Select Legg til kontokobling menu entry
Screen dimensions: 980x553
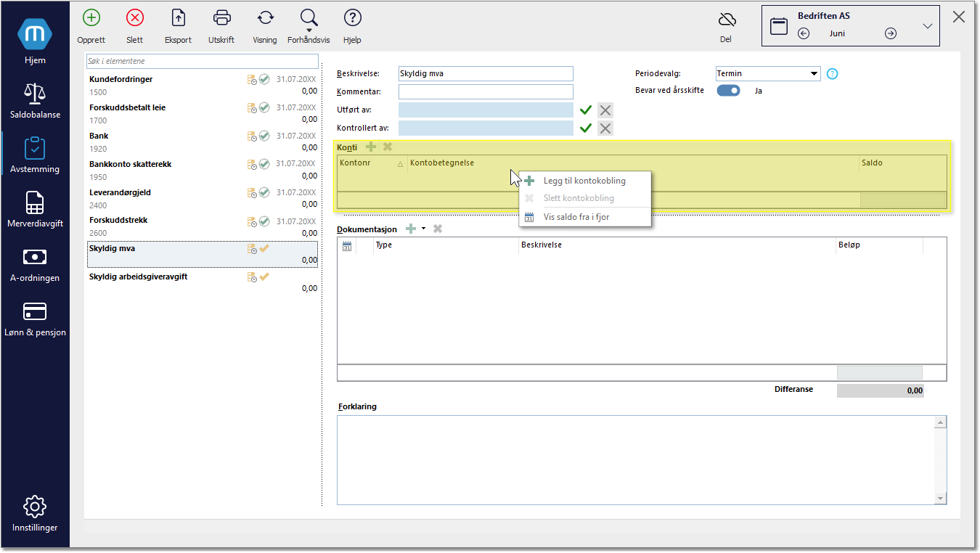click(584, 181)
